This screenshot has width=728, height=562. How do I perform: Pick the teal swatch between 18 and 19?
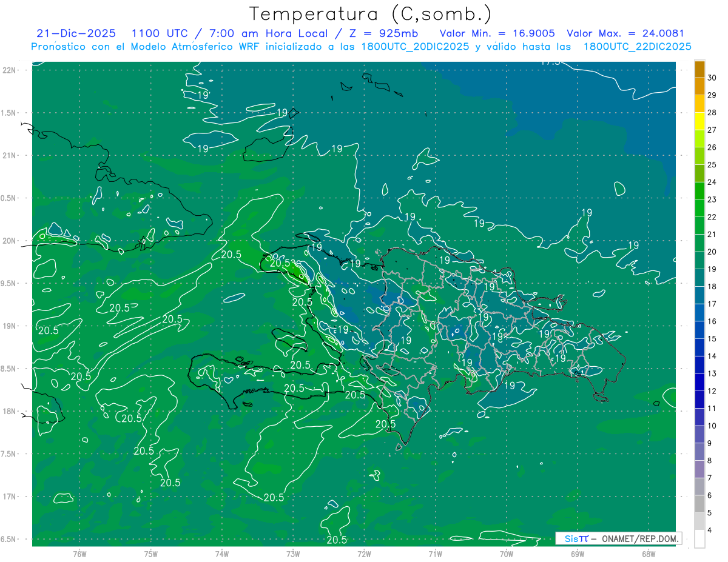pyautogui.click(x=699, y=278)
